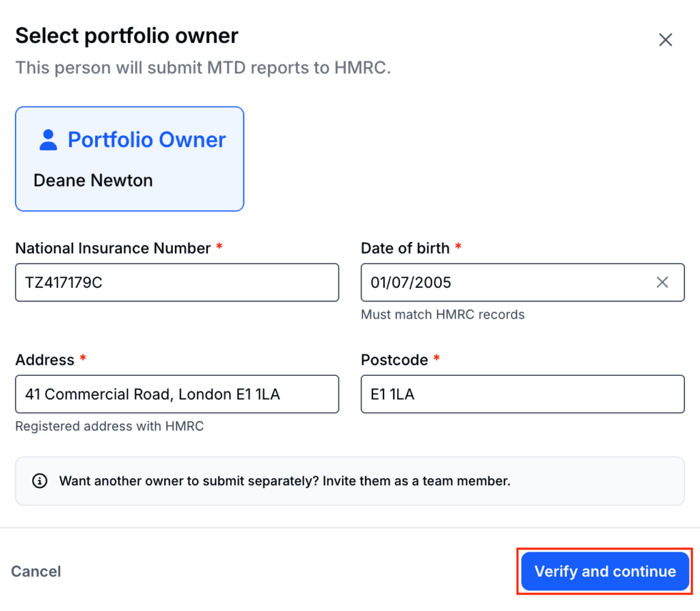Click the Verify and continue button

tap(605, 571)
